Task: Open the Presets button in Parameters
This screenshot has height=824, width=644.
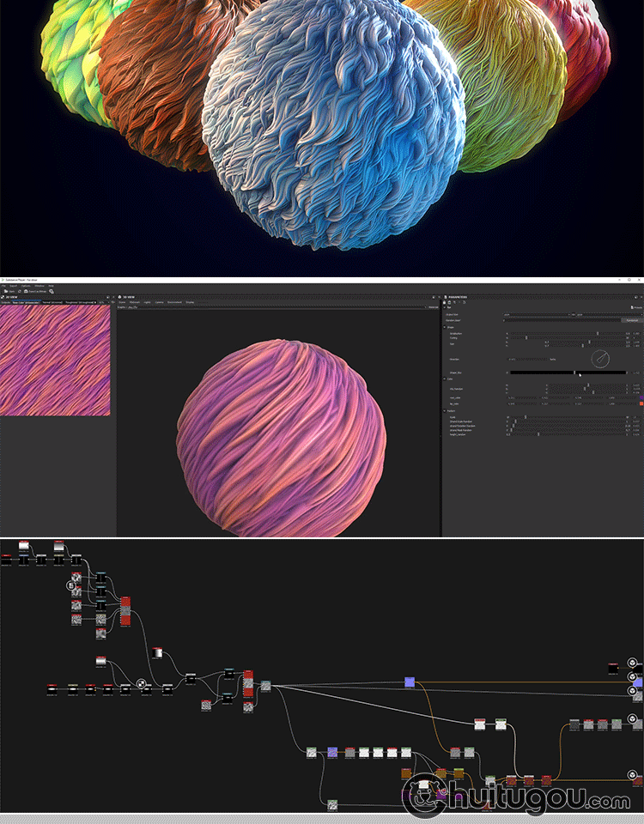Action: pyautogui.click(x=635, y=307)
